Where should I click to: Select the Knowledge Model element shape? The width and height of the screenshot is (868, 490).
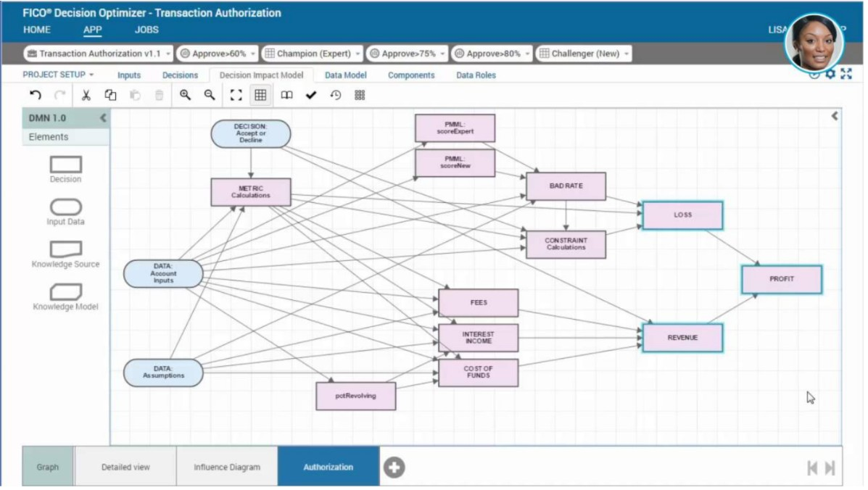(66, 291)
